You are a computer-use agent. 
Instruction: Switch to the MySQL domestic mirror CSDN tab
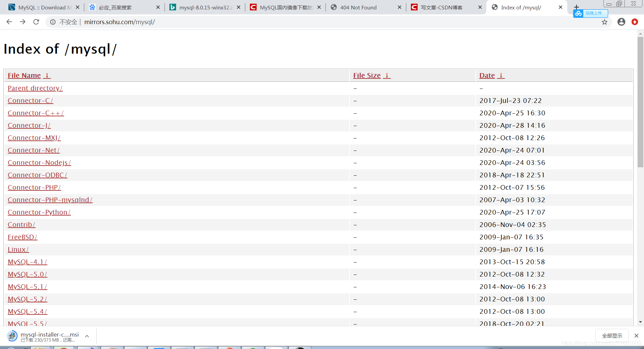click(285, 7)
